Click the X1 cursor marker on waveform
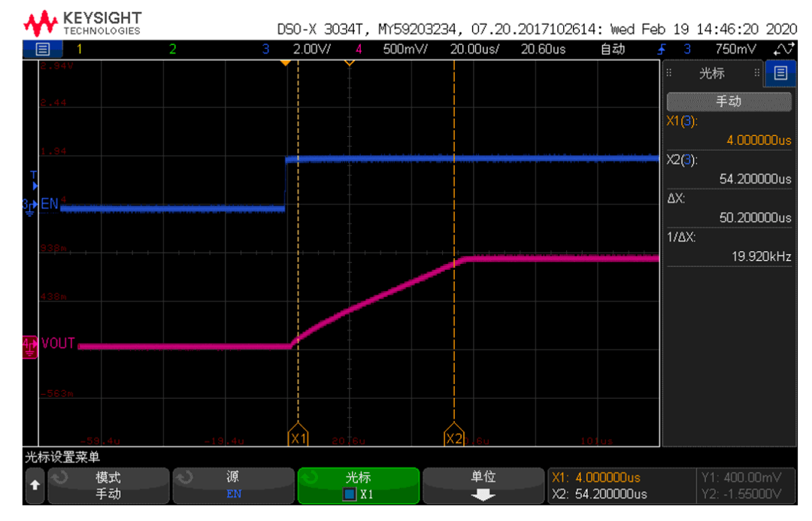Viewport: 812px width, 521px height. coord(298,434)
